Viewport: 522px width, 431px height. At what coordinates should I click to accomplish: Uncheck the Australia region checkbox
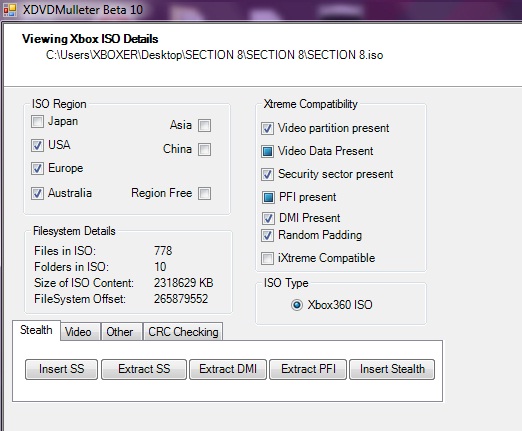tap(37, 193)
